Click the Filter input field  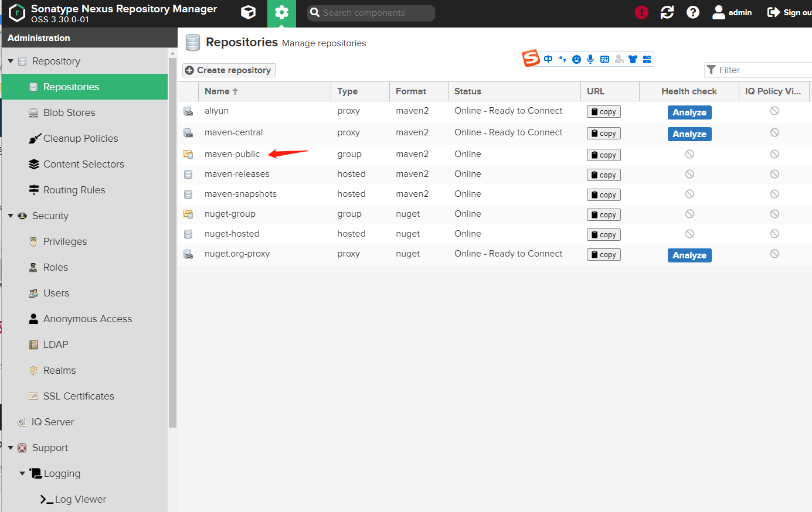coord(758,70)
